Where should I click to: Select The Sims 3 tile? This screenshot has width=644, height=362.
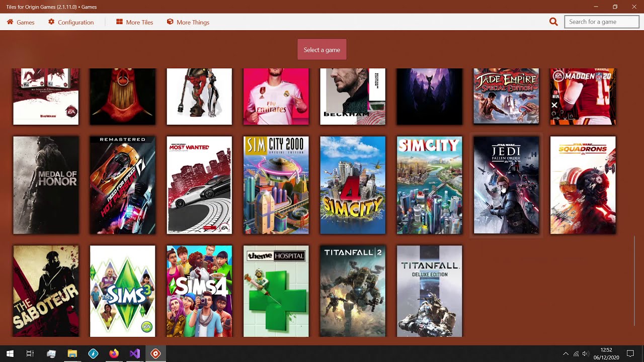[123, 291]
